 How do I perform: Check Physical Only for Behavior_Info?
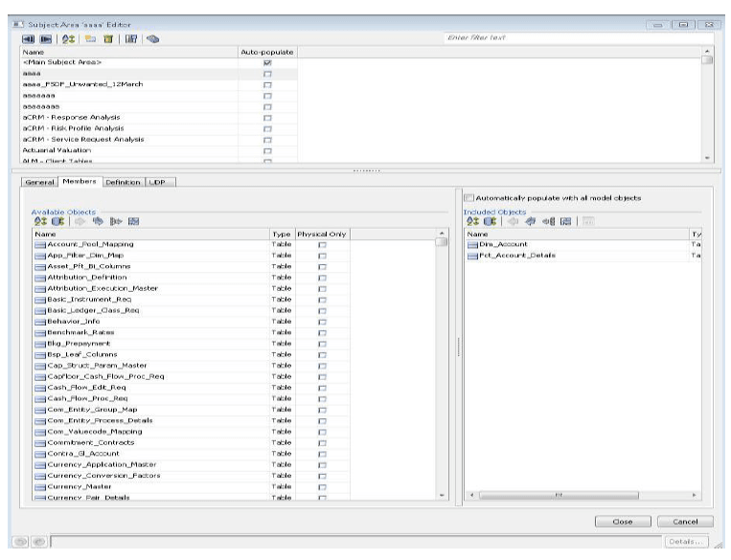322,322
